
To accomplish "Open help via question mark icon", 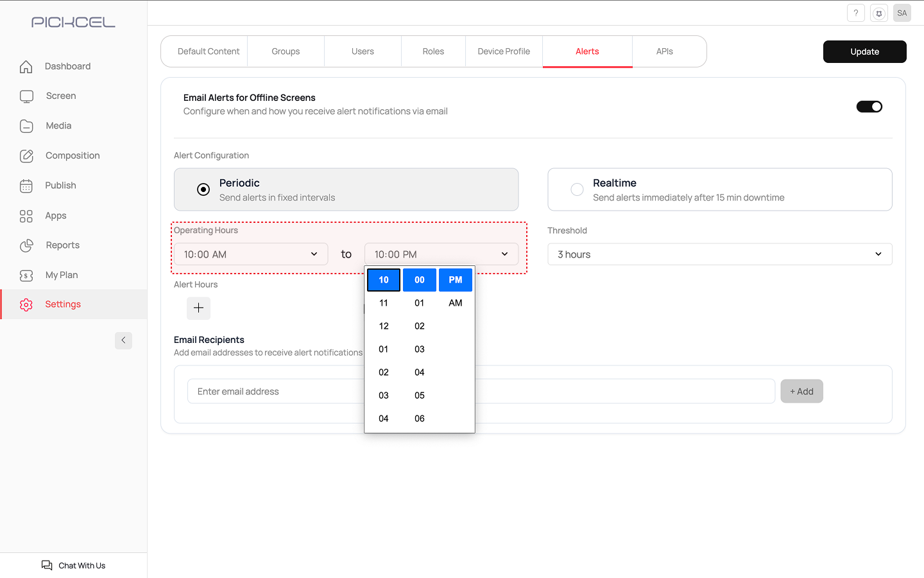I will [x=855, y=13].
